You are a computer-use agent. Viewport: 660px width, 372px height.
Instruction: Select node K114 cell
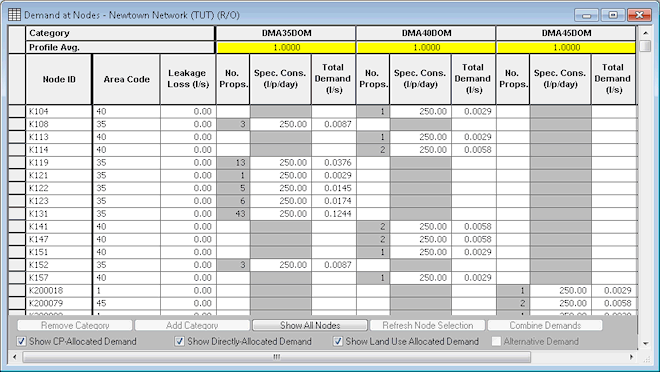click(x=59, y=150)
